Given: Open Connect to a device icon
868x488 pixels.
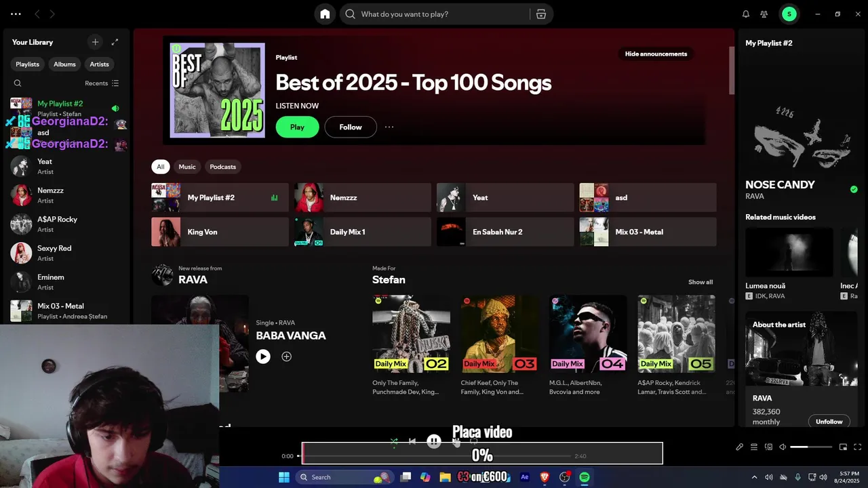Looking at the screenshot, I should (768, 447).
